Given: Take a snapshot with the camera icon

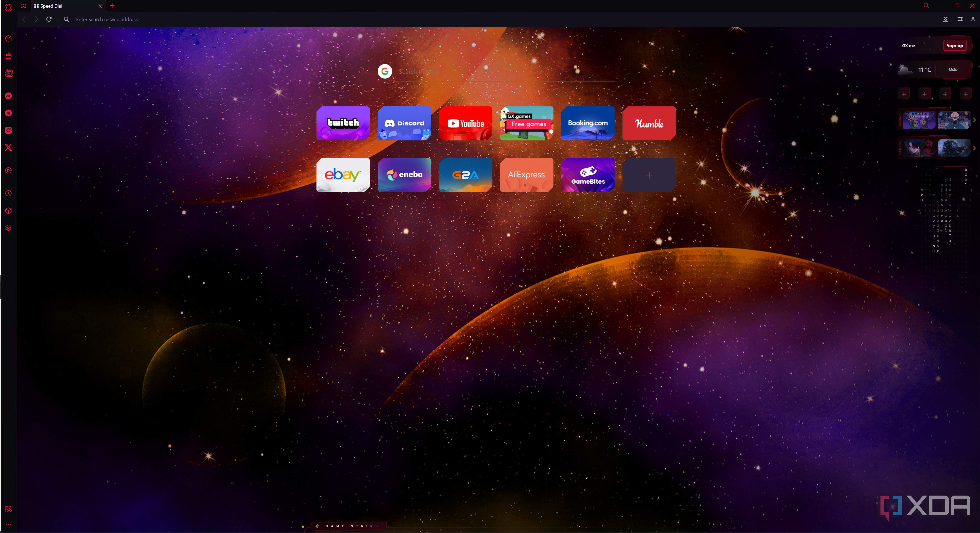Looking at the screenshot, I should click(945, 19).
